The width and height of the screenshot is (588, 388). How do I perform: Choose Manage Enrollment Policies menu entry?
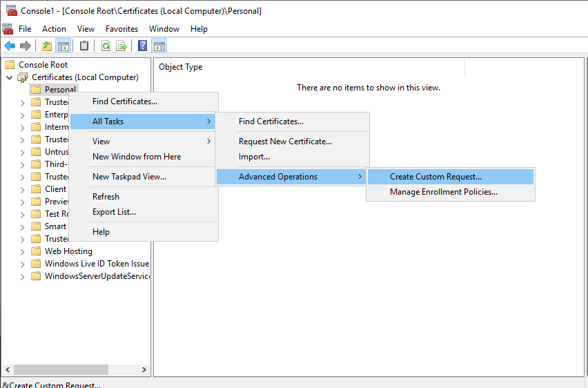click(x=443, y=192)
